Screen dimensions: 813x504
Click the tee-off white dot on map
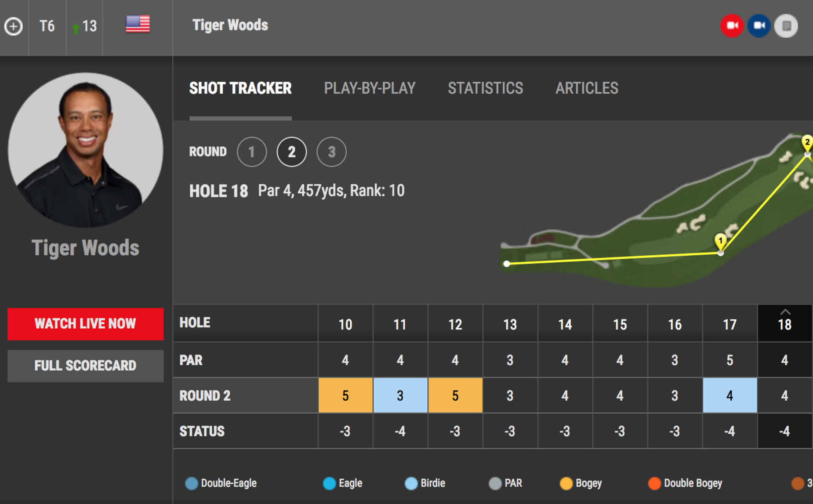[507, 264]
